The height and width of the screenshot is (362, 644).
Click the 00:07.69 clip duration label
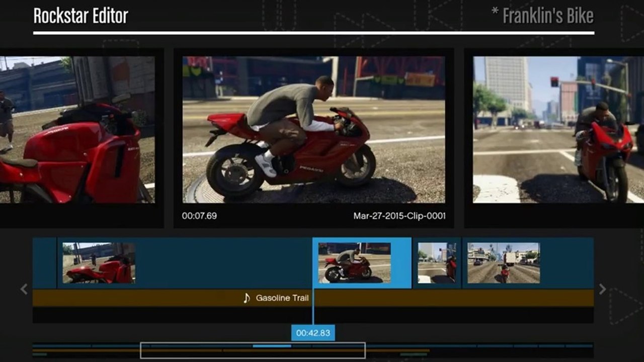199,216
